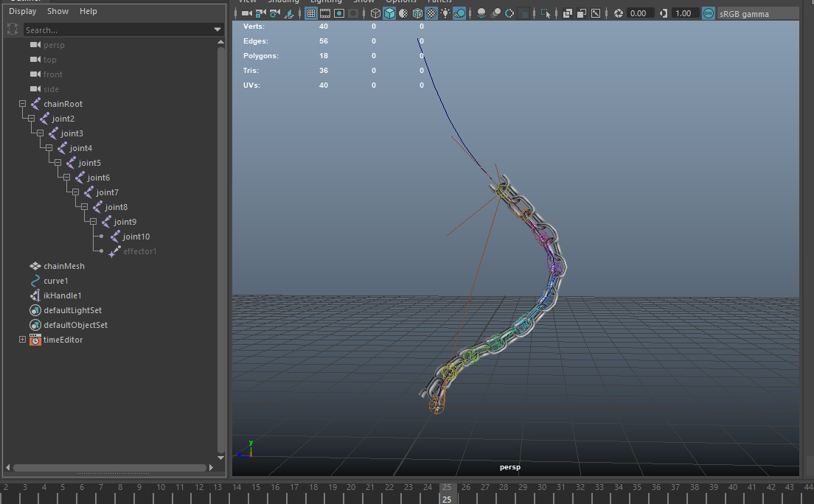Collapse the joint6 node
This screenshot has height=504, width=814.
point(66,178)
